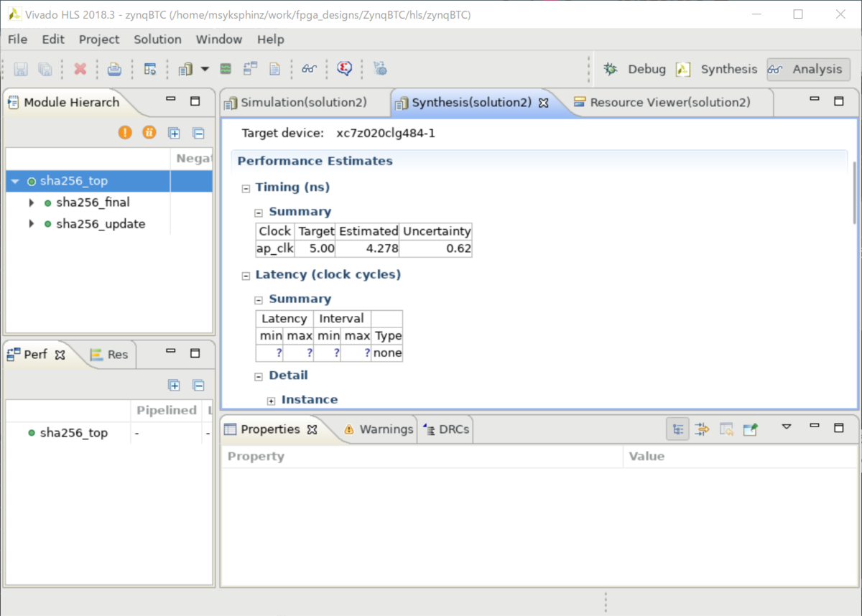Viewport: 862px width, 616px height.
Task: Switch to Synthesis perspective
Action: click(x=717, y=69)
